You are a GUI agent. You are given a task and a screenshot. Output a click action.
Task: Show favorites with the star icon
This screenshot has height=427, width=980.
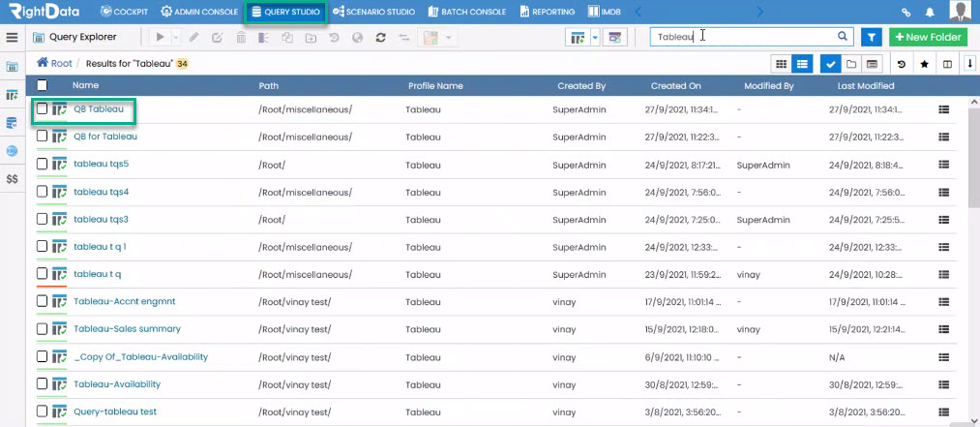925,64
